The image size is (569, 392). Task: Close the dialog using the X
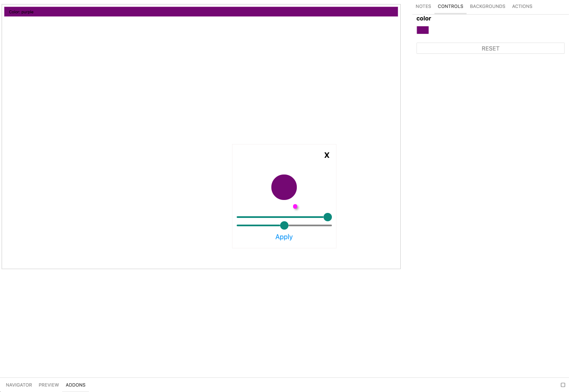pos(326,155)
